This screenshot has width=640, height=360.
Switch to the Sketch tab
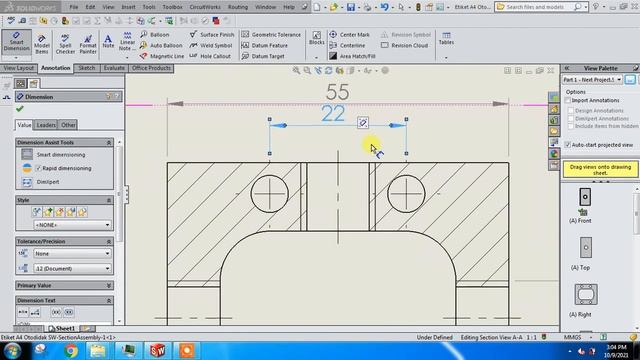(87, 68)
